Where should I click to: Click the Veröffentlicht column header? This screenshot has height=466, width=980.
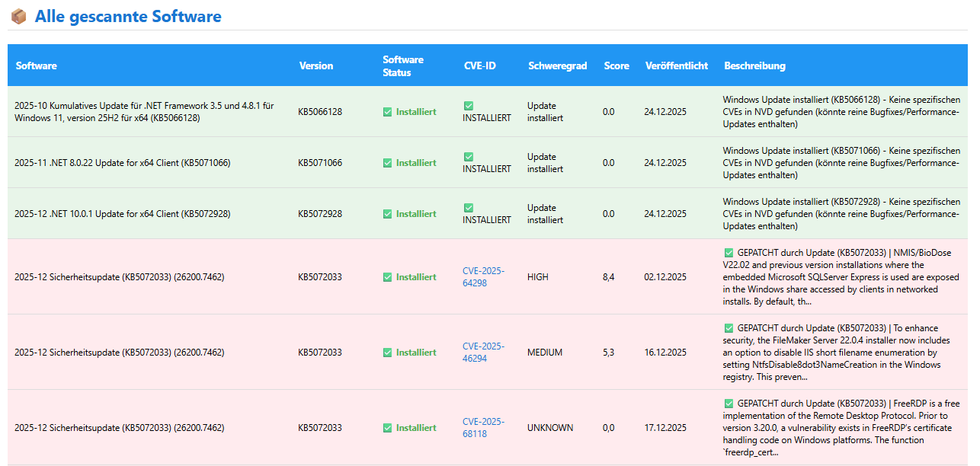677,65
